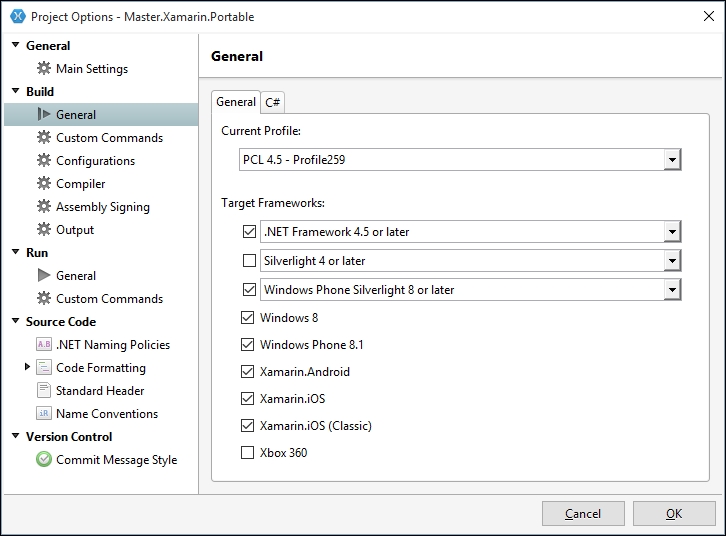
Task: Click the gear icon beside Assembly Signing
Action: tap(44, 206)
